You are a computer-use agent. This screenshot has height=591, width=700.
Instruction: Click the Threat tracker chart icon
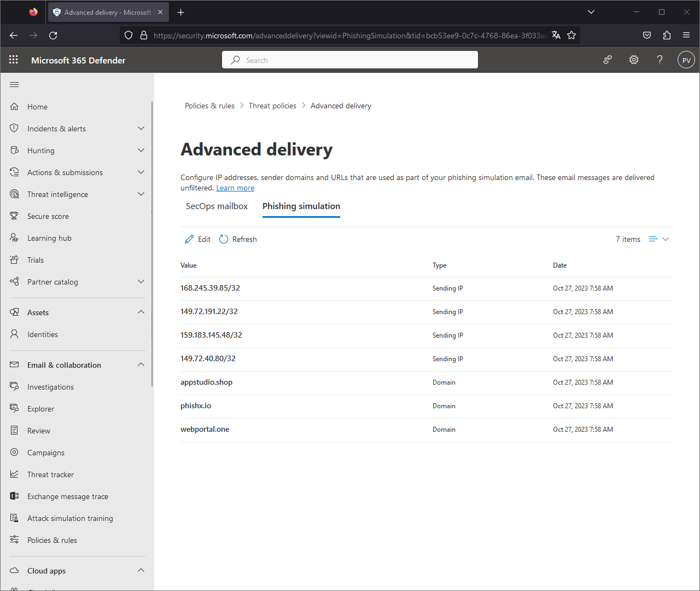coord(14,474)
